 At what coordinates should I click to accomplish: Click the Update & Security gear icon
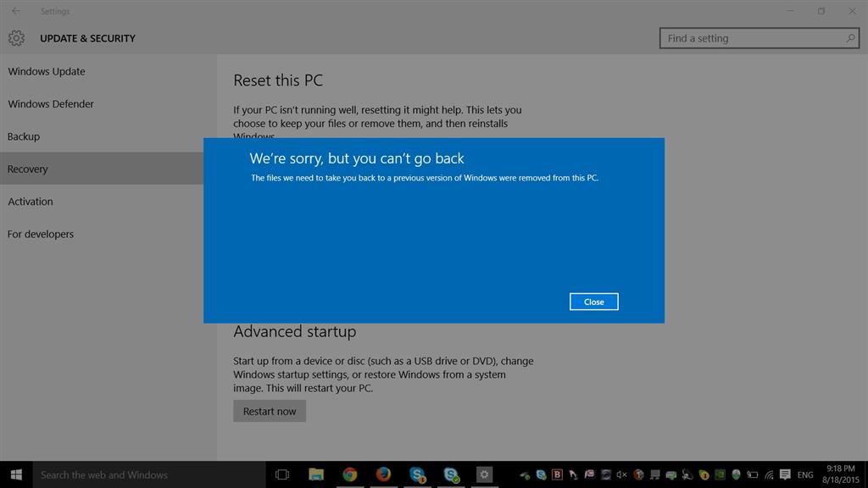tap(16, 38)
